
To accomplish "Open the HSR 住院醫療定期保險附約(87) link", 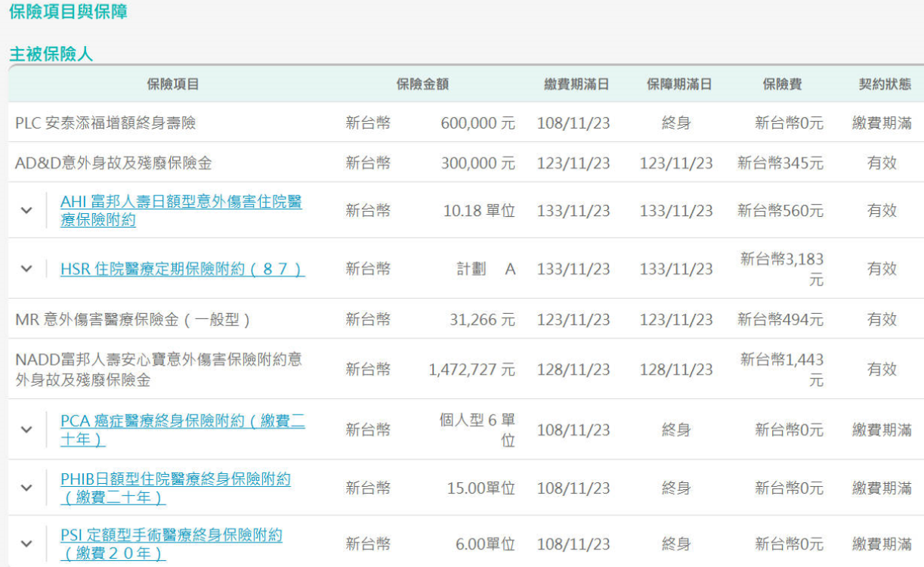I will [x=182, y=268].
